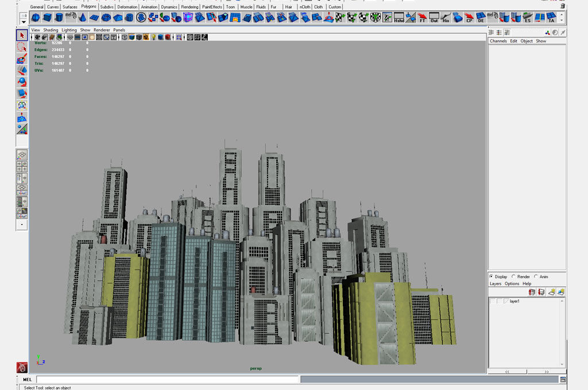Select the Display layer radio button
This screenshot has width=588, height=390.
492,276
